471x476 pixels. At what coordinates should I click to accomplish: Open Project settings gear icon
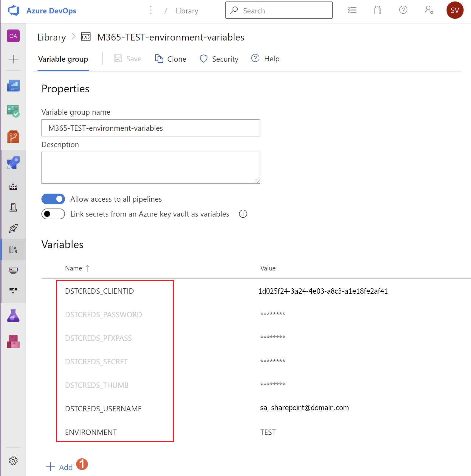pyautogui.click(x=13, y=461)
